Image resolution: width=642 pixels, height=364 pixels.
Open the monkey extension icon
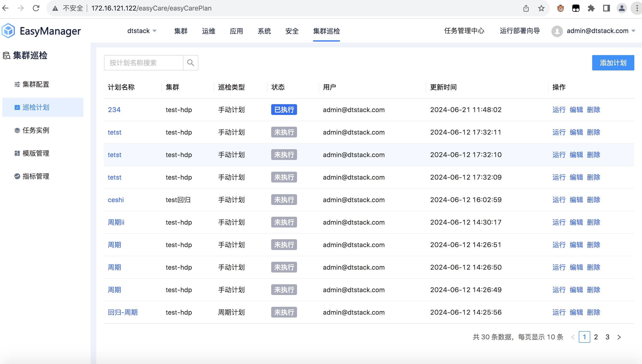click(x=561, y=8)
